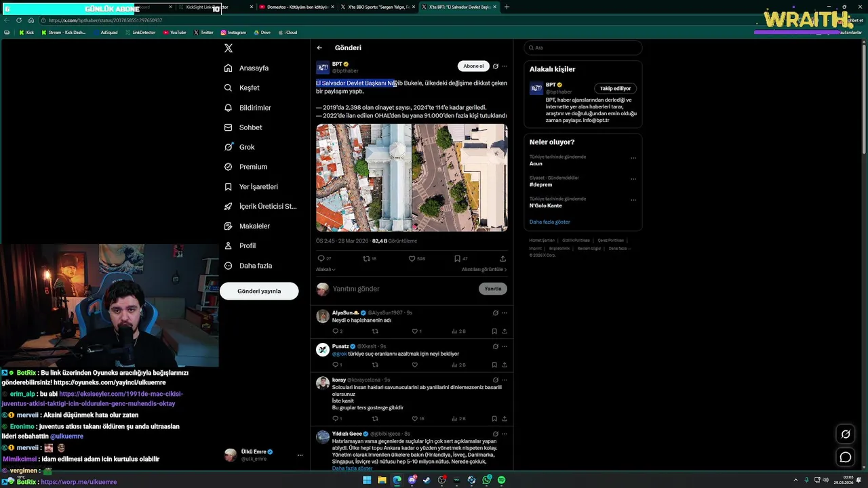Open the Alakalı reply sort dropdown
Image resolution: width=868 pixels, height=488 pixels.
click(325, 270)
